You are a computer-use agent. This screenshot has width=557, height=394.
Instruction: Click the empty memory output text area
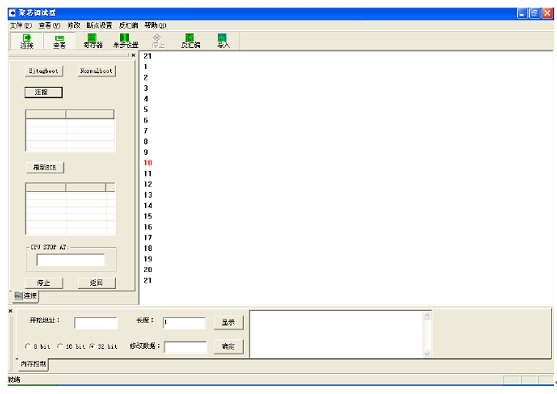coord(337,334)
